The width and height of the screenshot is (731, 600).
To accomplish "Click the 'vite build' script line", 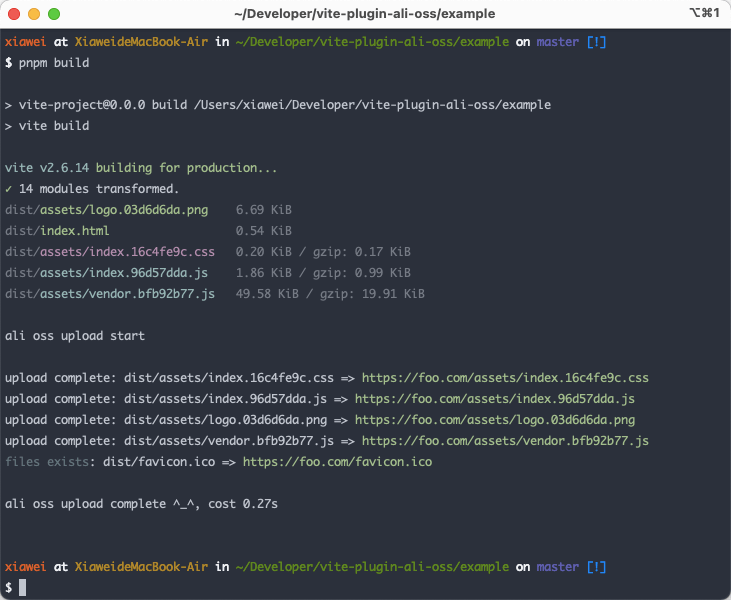I will click(x=47, y=126).
